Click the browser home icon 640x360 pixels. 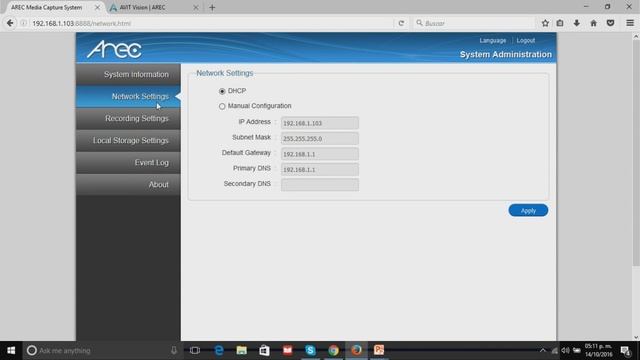593,23
